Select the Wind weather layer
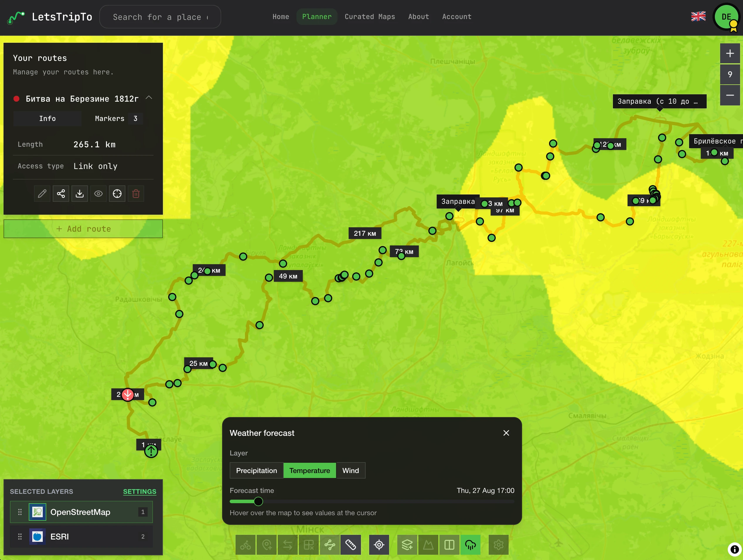Screen dimensions: 743x560 point(351,471)
